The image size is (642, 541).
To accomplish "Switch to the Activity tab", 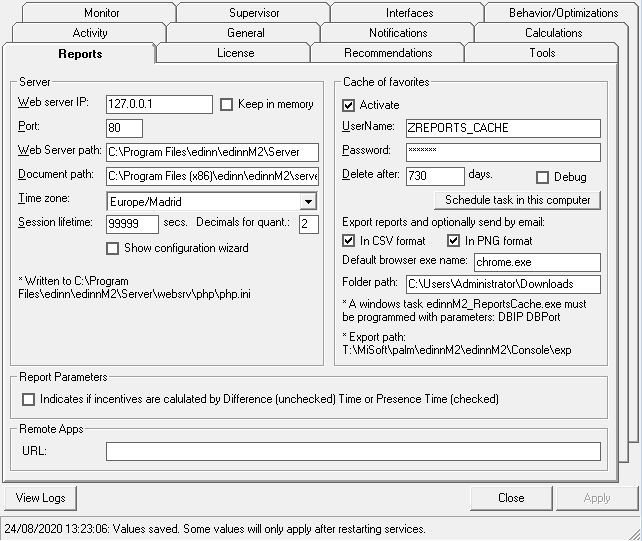I will click(89, 33).
